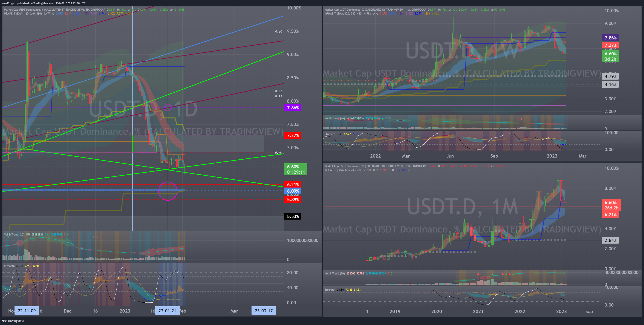Click purple 7.86% label on 1W chart
The width and height of the screenshot is (644, 325).
pyautogui.click(x=610, y=38)
